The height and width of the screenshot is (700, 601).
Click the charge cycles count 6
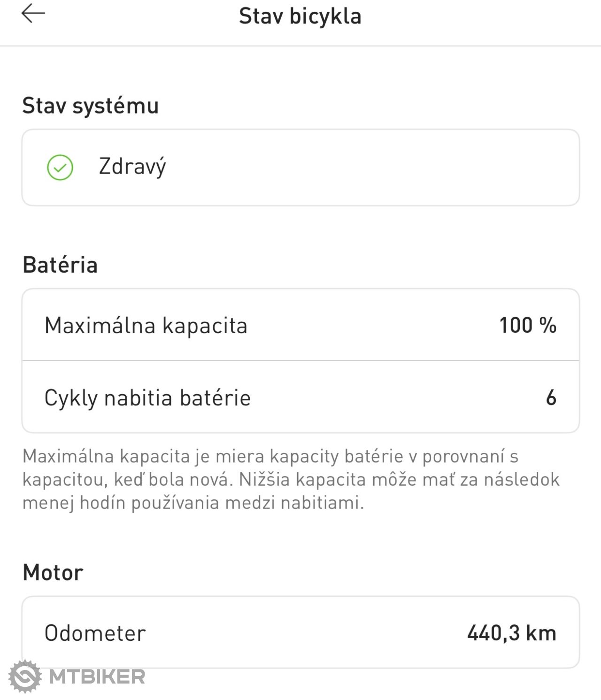click(x=551, y=398)
